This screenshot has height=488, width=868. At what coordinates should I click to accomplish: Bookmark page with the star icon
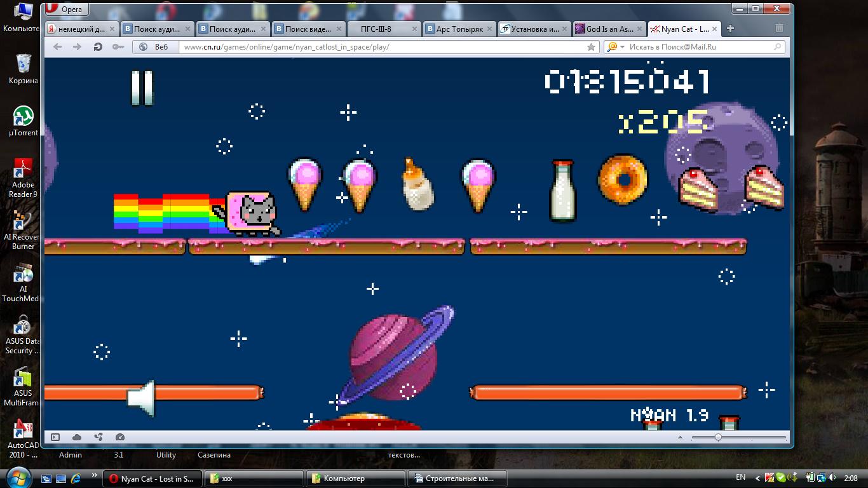(591, 47)
